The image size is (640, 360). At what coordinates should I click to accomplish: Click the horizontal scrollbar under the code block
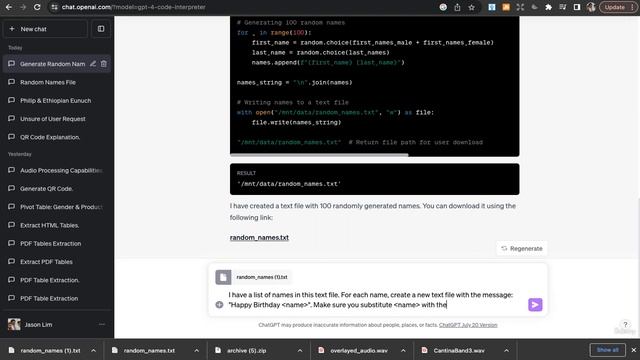[319, 155]
